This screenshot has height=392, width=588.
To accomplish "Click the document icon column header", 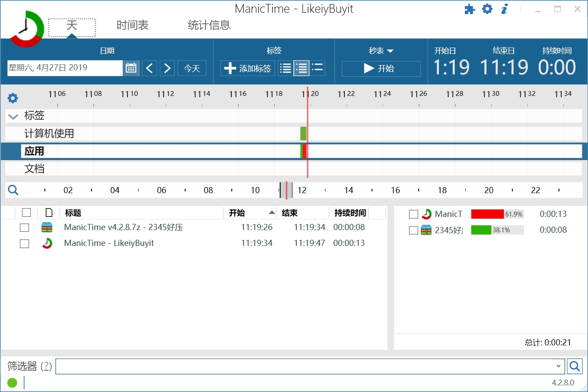I will tap(49, 213).
